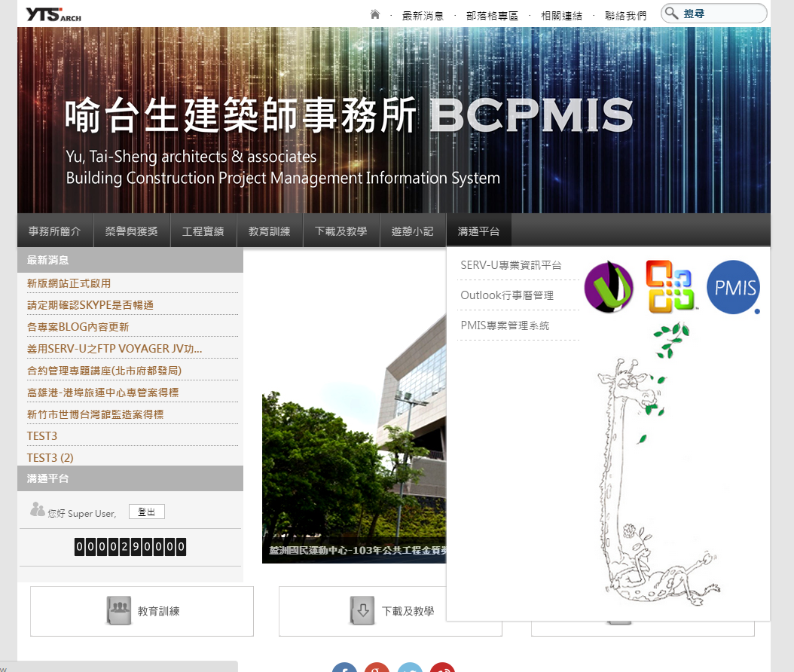The height and width of the screenshot is (672, 794).
Task: Select PMIS專案管理系統 menu entry
Action: click(505, 325)
